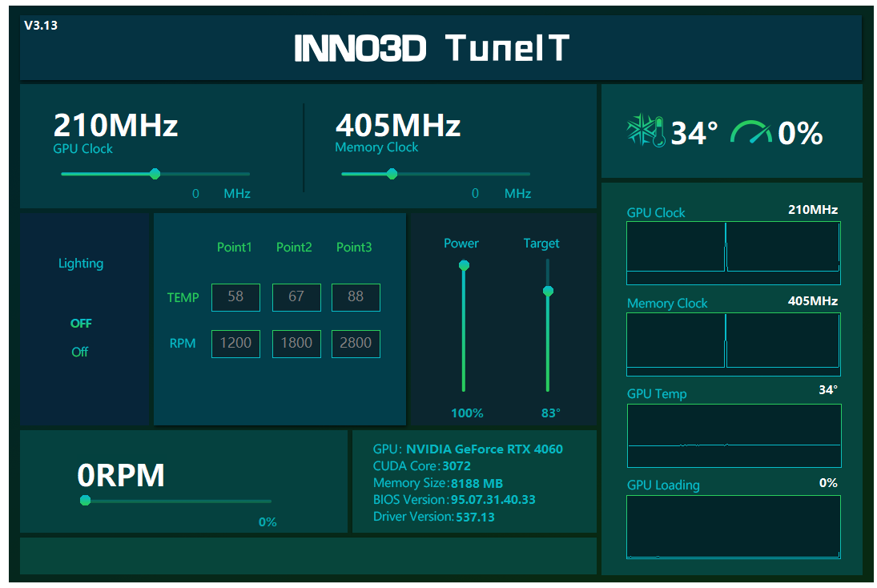Click the Target slider label
The width and height of the screenshot is (877, 588).
click(x=541, y=244)
